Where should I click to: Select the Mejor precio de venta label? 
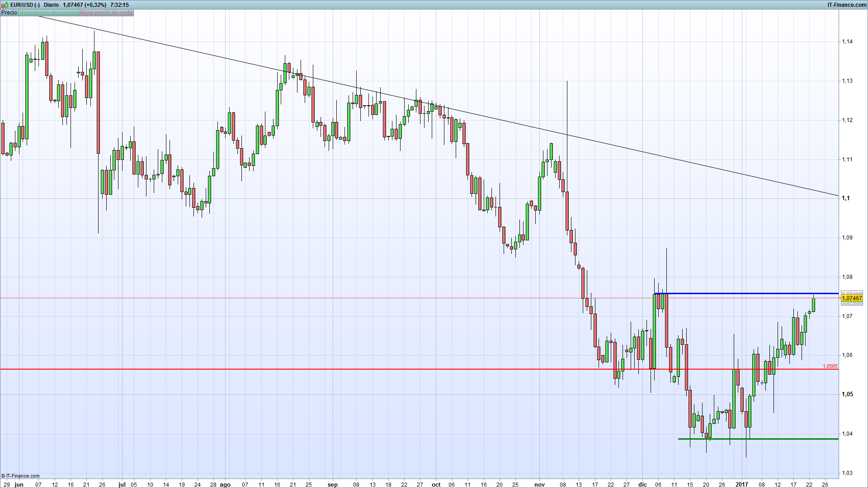pyautogui.click(x=106, y=13)
